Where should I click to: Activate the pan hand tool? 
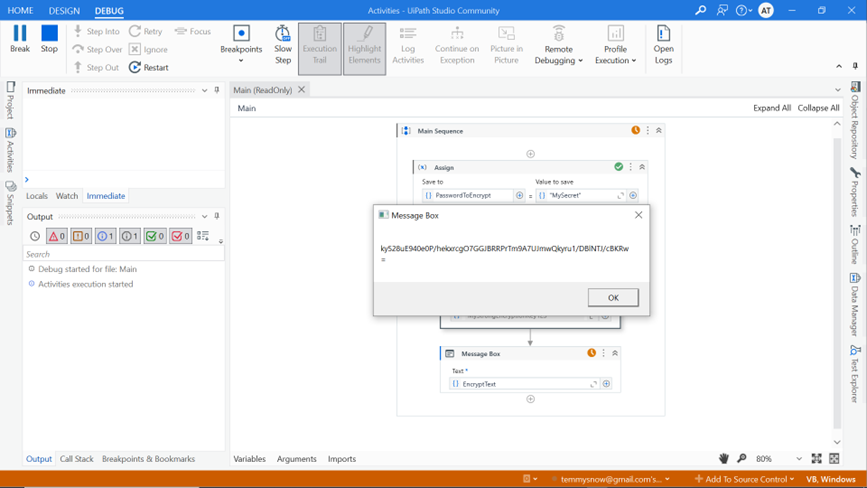coord(724,458)
